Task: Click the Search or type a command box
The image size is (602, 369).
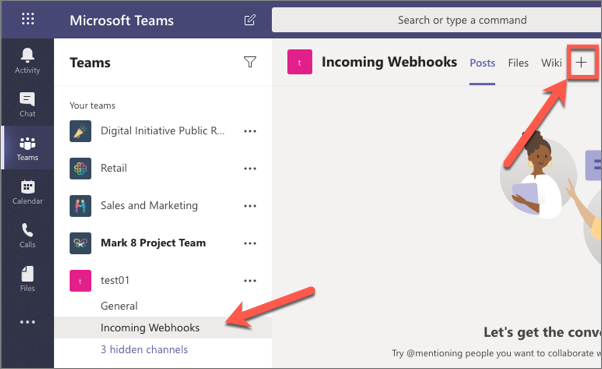Action: (436, 20)
